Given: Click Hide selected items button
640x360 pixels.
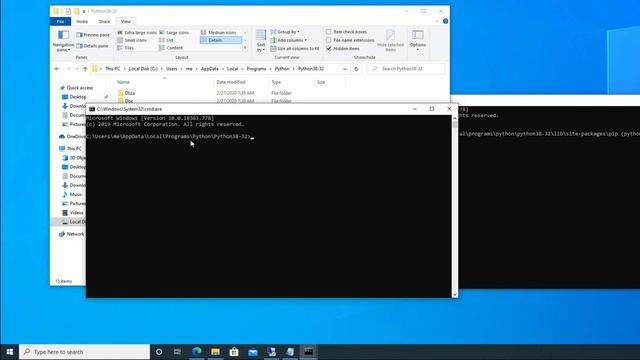Looking at the screenshot, I should (390, 41).
